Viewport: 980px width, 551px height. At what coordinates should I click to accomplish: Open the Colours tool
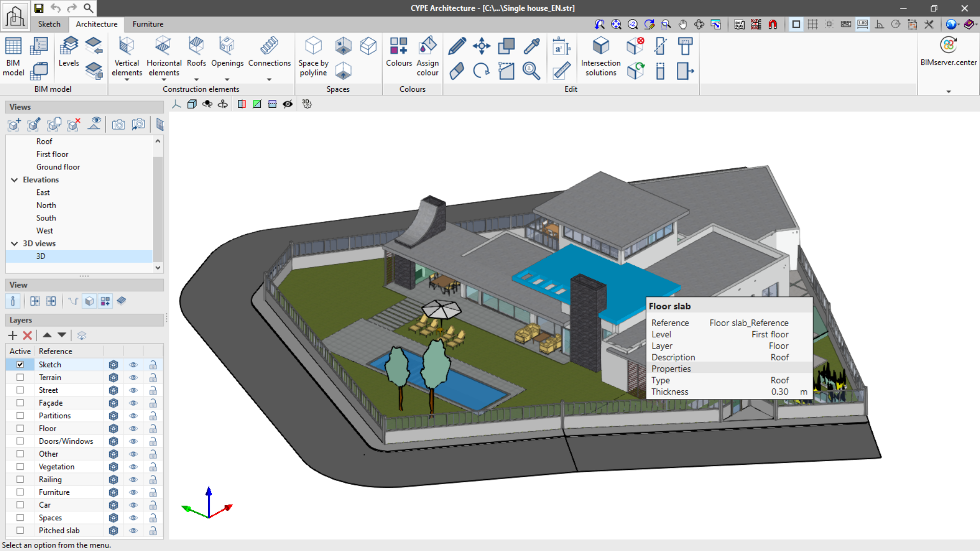pyautogui.click(x=399, y=52)
